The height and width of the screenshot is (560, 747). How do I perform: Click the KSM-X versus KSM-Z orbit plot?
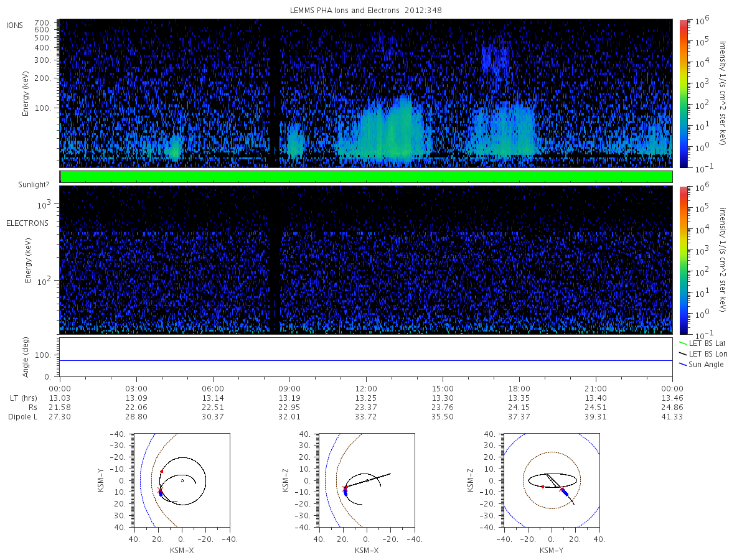[366, 480]
